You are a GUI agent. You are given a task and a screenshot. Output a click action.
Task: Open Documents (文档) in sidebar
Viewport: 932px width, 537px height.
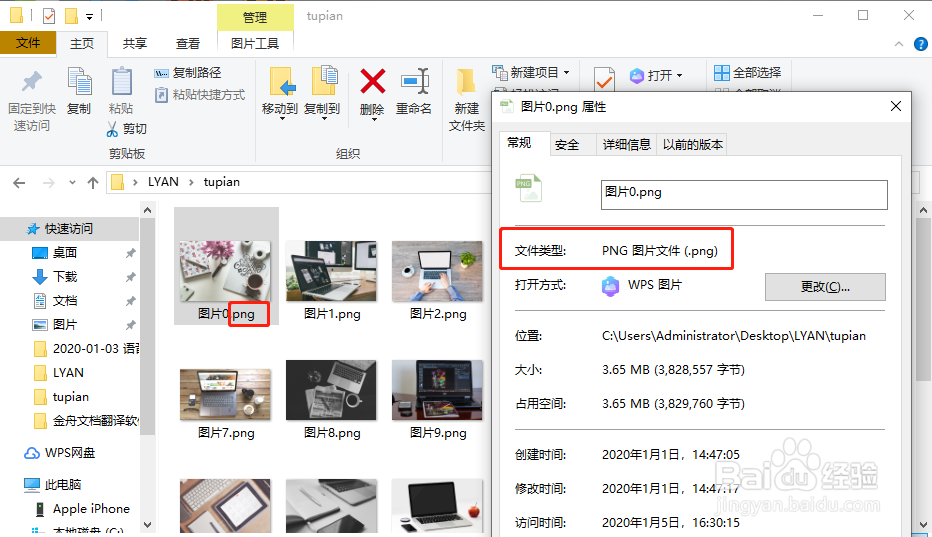point(65,301)
